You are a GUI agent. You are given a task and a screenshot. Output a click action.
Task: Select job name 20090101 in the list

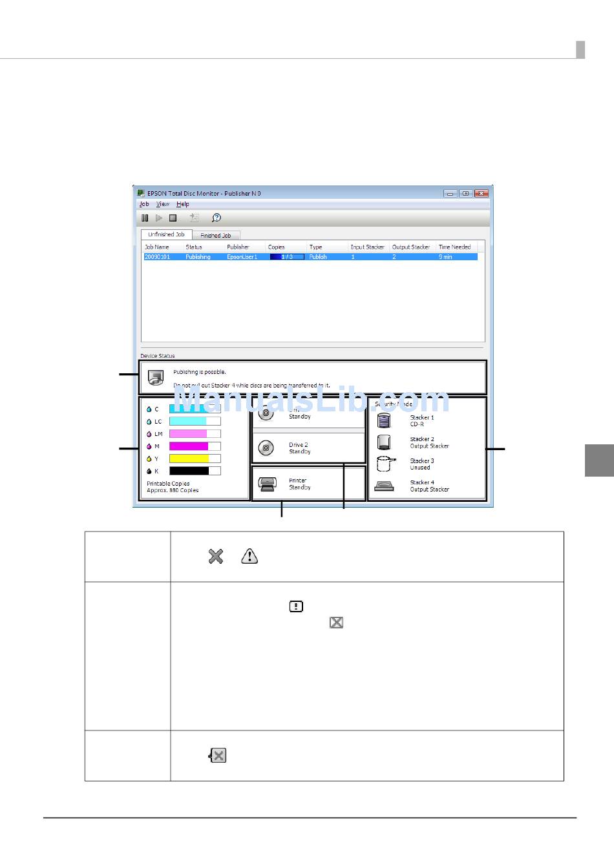coord(157,257)
